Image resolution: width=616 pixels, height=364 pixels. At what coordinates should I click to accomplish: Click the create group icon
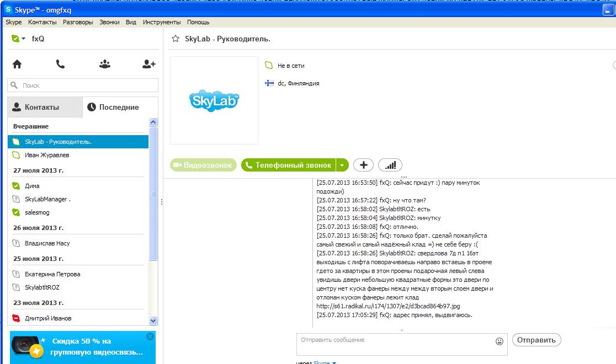point(104,64)
